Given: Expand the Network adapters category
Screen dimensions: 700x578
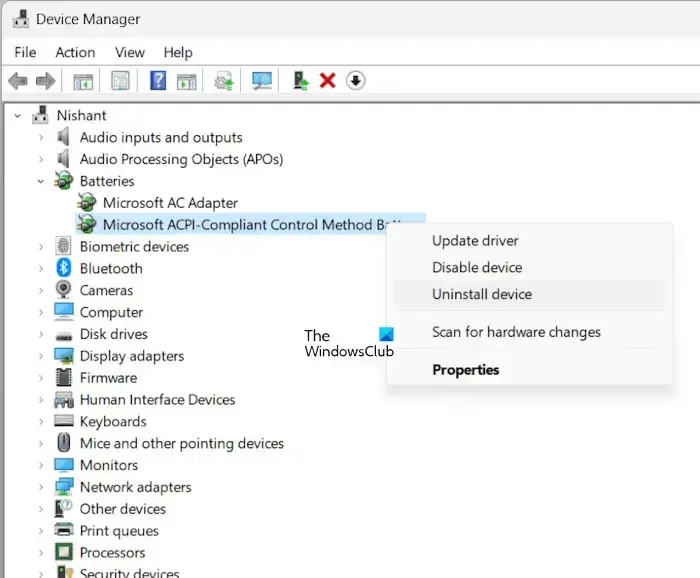Looking at the screenshot, I should [41, 487].
